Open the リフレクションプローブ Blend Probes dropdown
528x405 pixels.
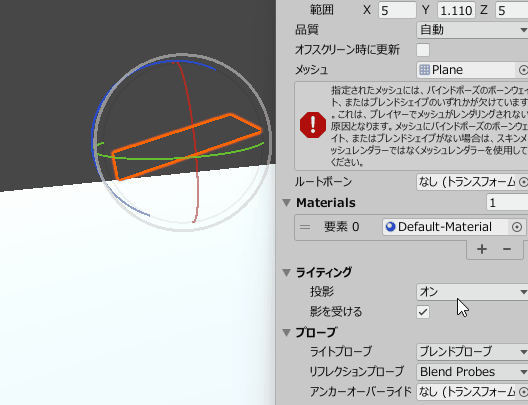click(472, 372)
